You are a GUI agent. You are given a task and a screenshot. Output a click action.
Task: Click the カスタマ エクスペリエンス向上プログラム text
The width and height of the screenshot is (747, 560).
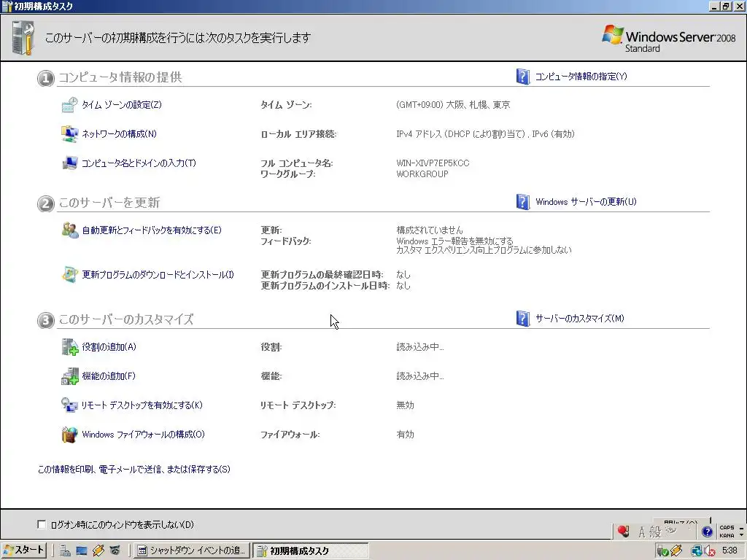pos(484,250)
